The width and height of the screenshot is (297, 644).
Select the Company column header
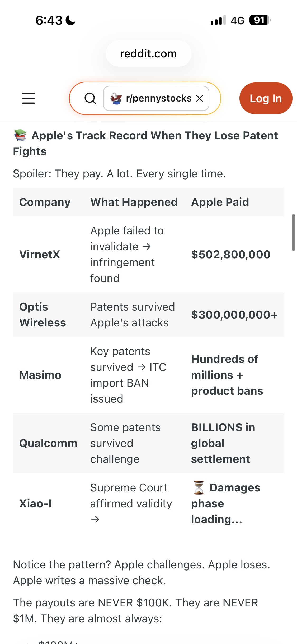click(45, 202)
